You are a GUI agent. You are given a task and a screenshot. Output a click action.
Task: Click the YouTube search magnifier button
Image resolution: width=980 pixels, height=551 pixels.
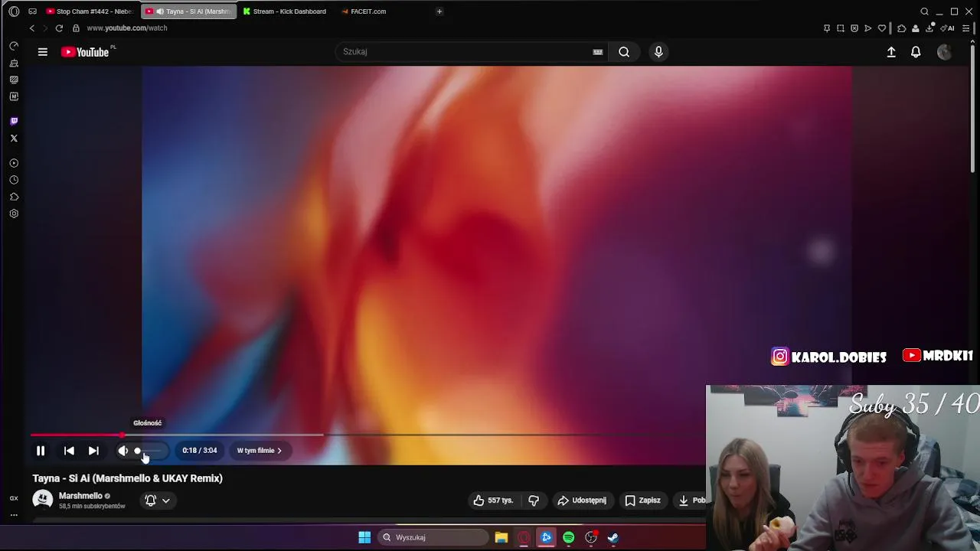pyautogui.click(x=624, y=52)
